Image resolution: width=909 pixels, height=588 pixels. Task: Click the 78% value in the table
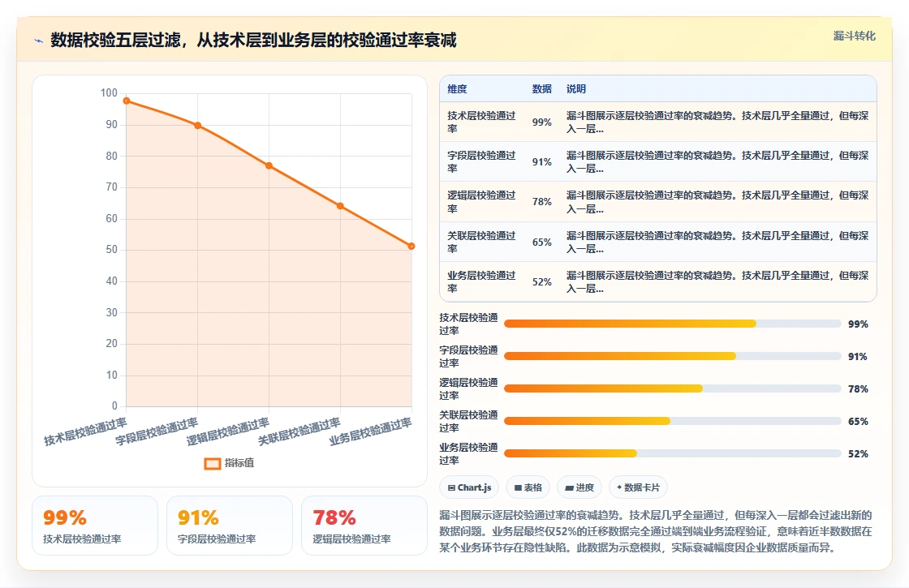pos(542,202)
